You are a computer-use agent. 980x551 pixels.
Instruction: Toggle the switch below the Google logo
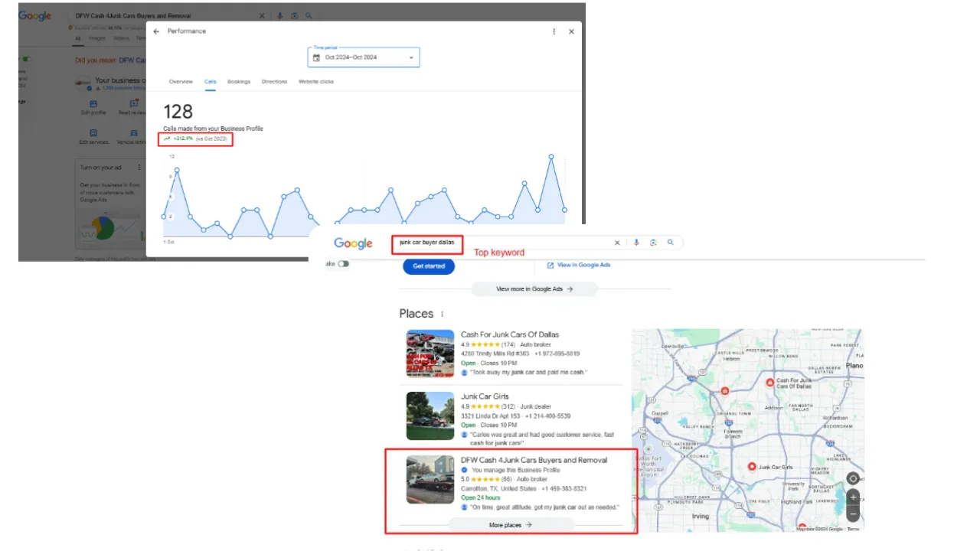(343, 264)
